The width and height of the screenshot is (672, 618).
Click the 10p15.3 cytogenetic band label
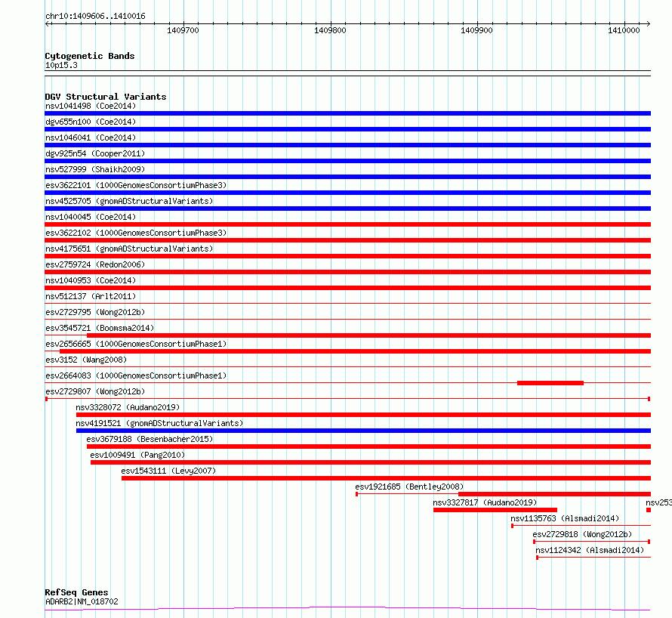coord(61,65)
